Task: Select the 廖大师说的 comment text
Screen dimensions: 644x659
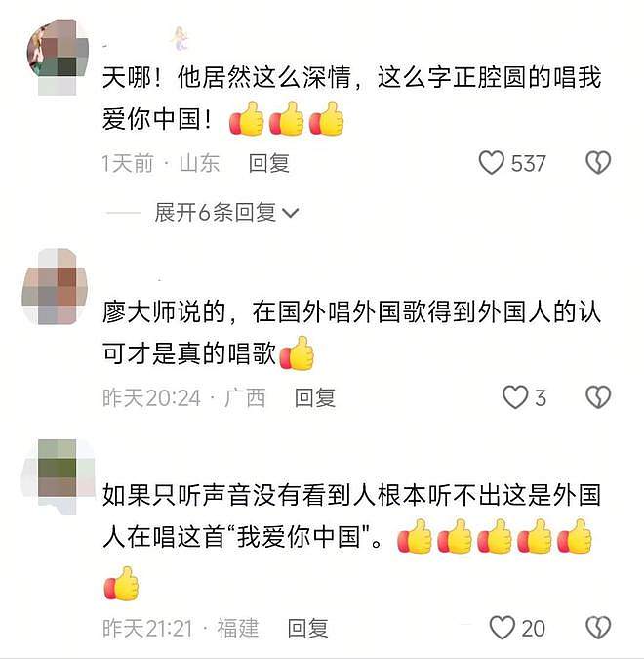Action: pos(352,333)
